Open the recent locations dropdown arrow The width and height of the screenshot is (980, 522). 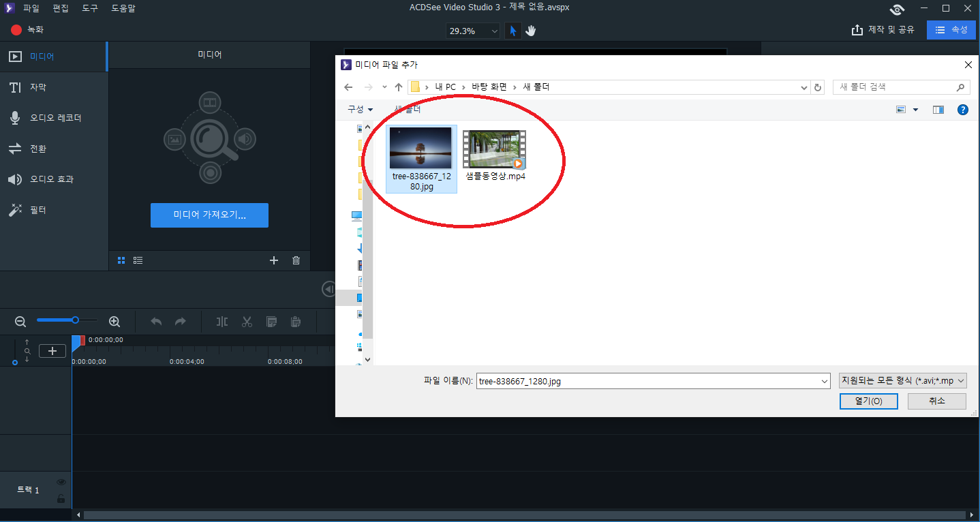click(x=385, y=87)
